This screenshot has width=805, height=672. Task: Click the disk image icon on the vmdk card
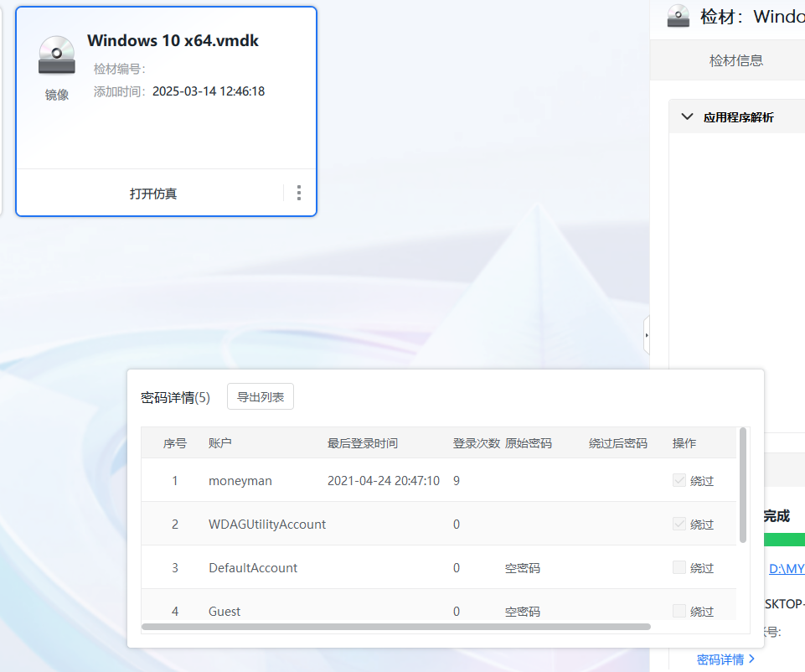[x=56, y=55]
